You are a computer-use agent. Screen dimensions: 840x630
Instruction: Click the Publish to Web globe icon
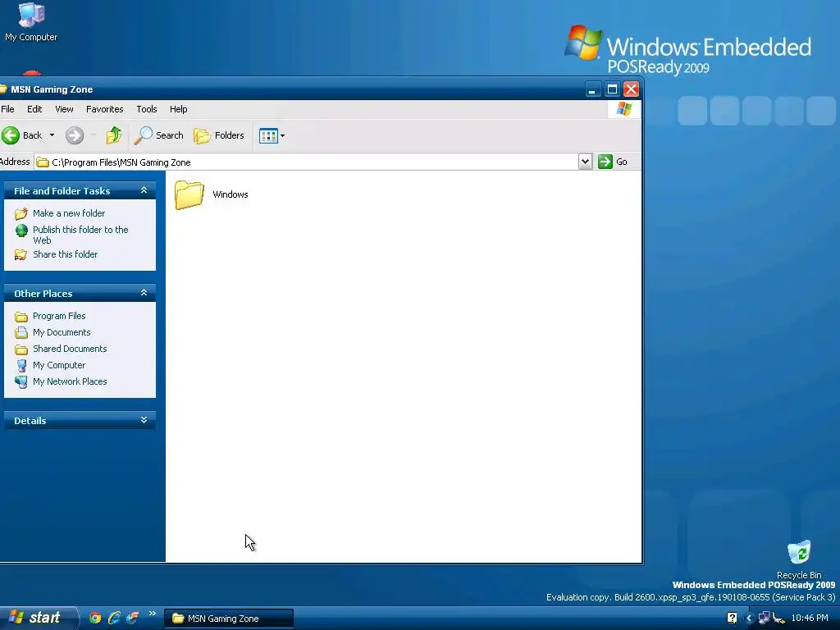21,231
